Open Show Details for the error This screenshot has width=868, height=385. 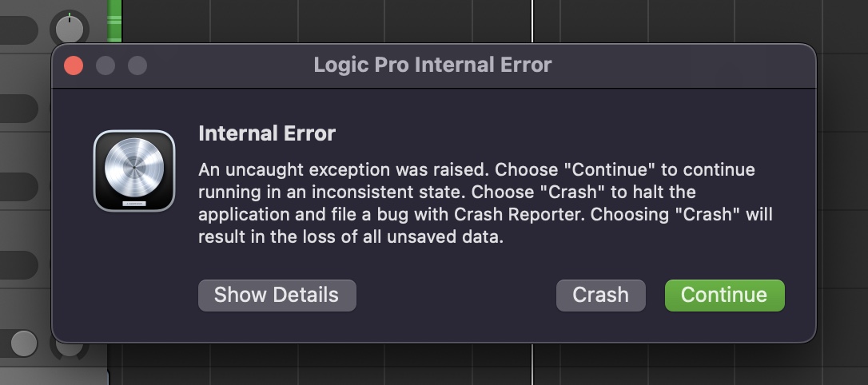click(x=277, y=296)
